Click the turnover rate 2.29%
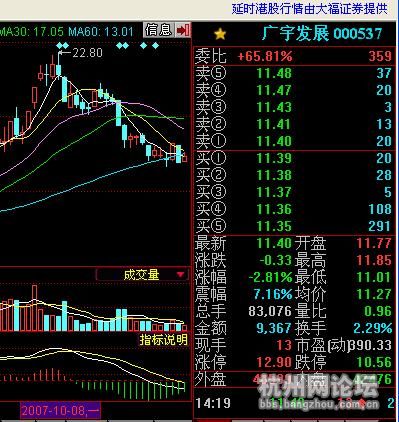Image resolution: width=399 pixels, height=422 pixels. point(373,328)
